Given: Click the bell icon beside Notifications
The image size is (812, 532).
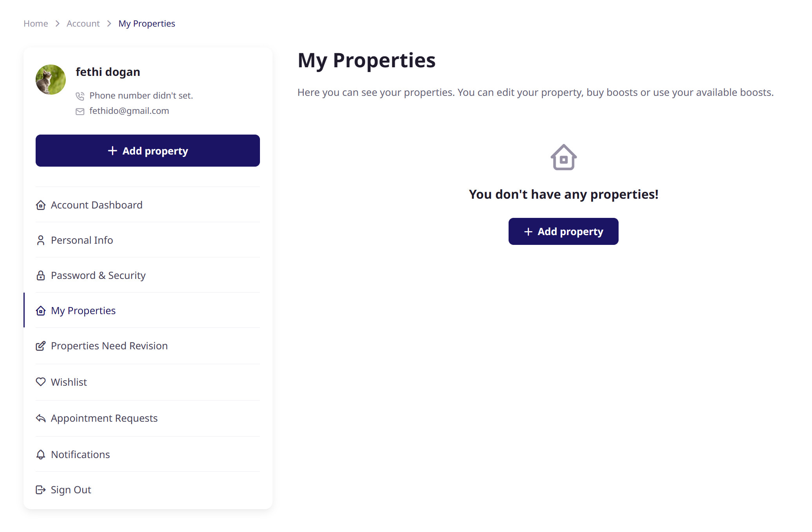Looking at the screenshot, I should pyautogui.click(x=41, y=455).
